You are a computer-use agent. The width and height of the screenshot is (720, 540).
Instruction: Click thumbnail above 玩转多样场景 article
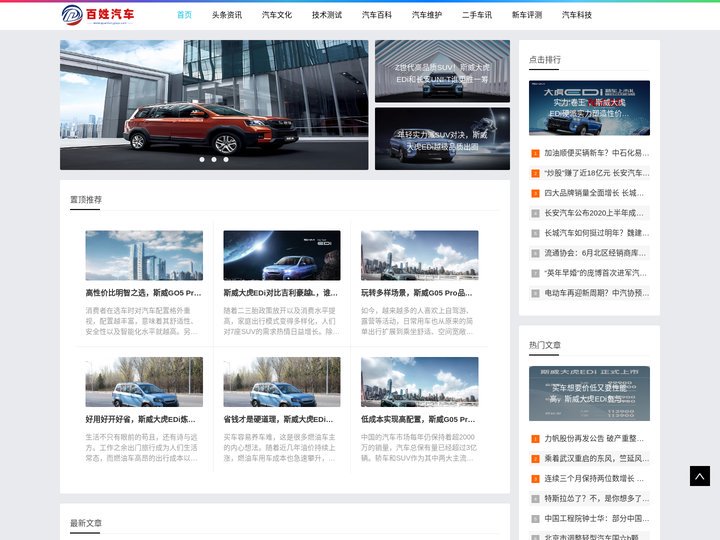click(x=420, y=255)
